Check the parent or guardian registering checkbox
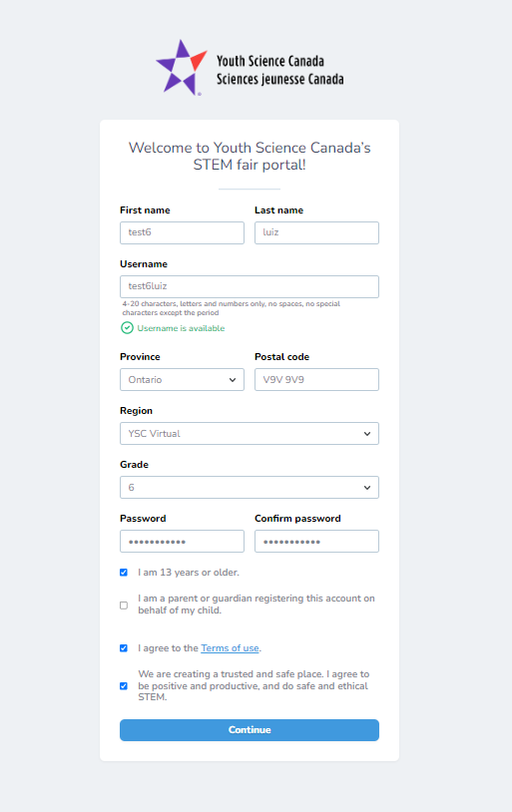 click(124, 605)
